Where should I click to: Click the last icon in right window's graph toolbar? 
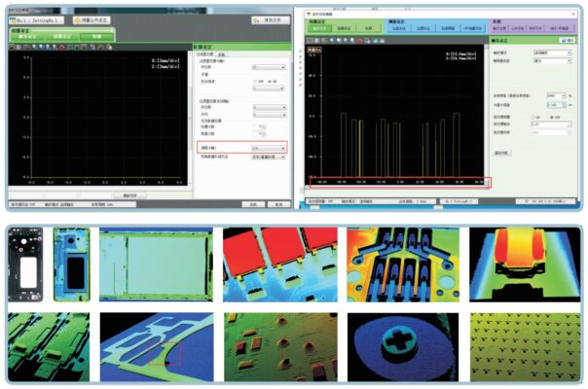[x=383, y=41]
